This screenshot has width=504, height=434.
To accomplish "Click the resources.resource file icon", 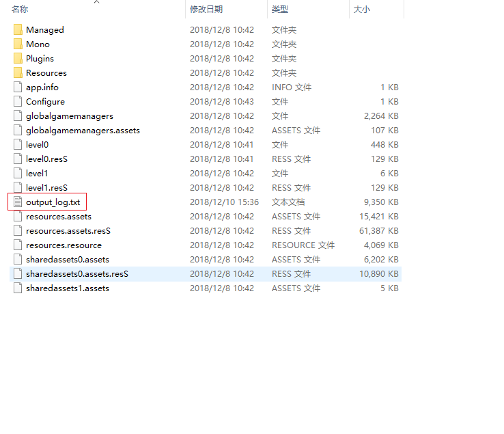I will (x=18, y=245).
